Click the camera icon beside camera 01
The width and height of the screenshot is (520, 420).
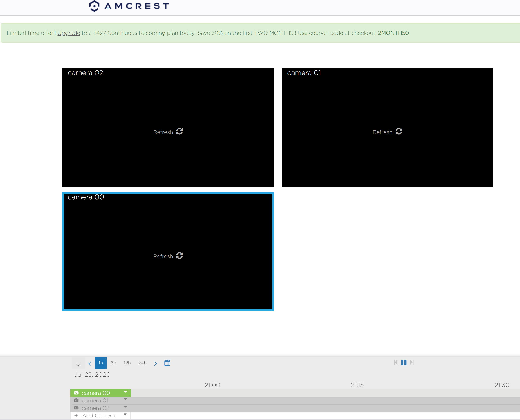point(76,400)
